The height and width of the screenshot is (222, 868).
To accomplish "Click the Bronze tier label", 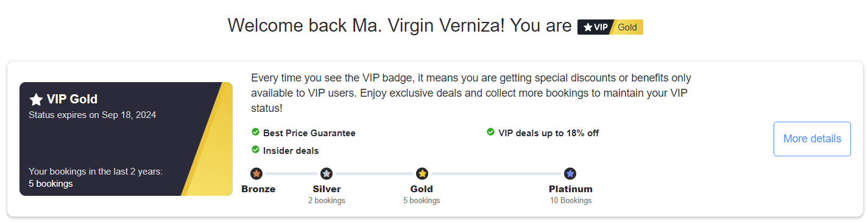I will point(258,189).
